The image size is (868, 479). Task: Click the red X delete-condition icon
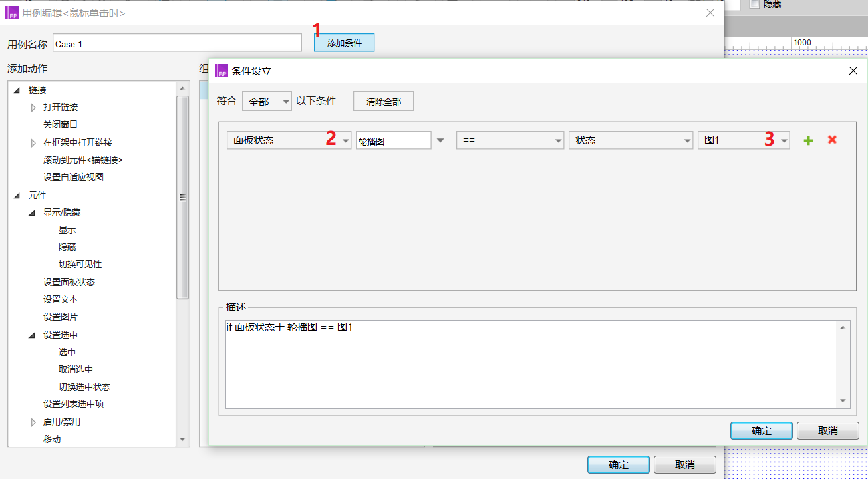[x=832, y=140]
